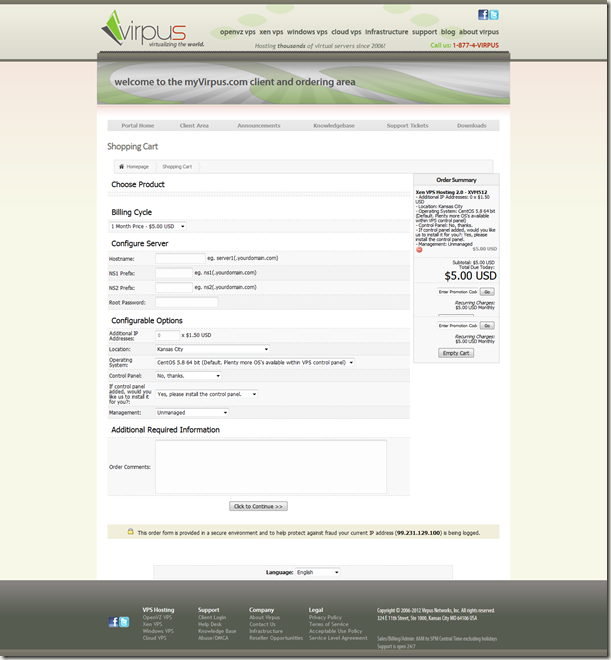Screen dimensions: 611x660
Task: Open Twitter icon in the header
Action: click(x=494, y=15)
